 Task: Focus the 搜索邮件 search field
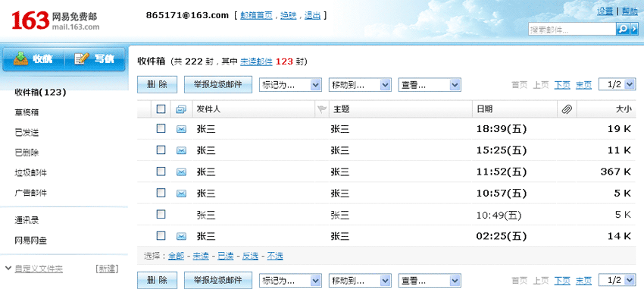coord(572,29)
